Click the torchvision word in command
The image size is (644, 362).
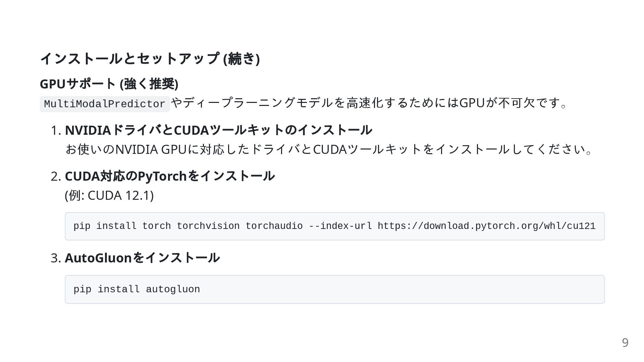point(208,226)
